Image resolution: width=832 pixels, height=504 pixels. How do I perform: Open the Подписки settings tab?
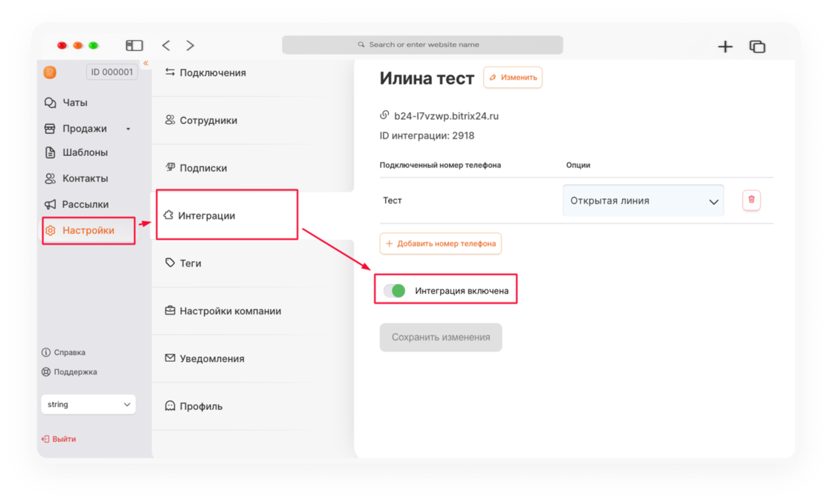pyautogui.click(x=203, y=168)
